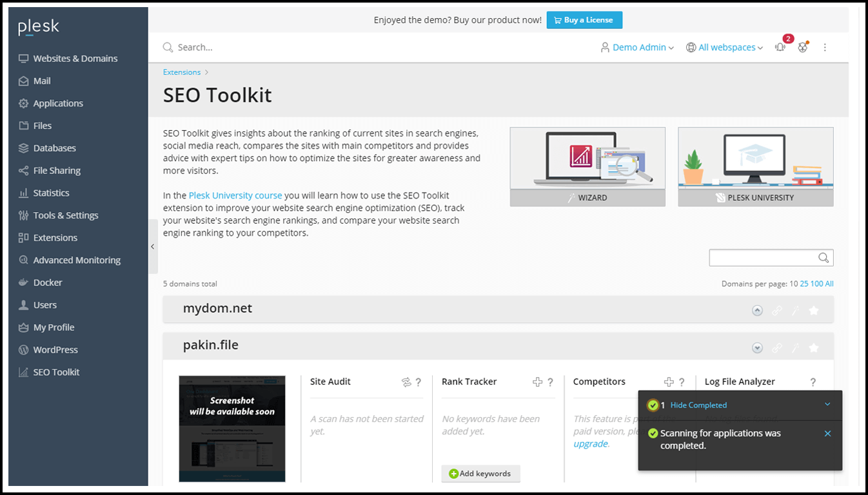Go to Applications in sidebar
This screenshot has width=868, height=495.
[x=50, y=103]
